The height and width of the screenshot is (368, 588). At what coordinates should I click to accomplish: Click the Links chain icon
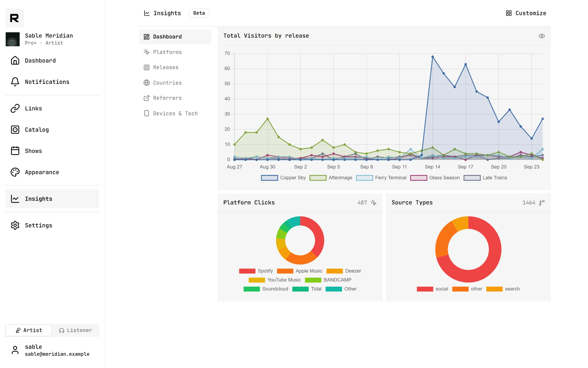[x=15, y=108]
